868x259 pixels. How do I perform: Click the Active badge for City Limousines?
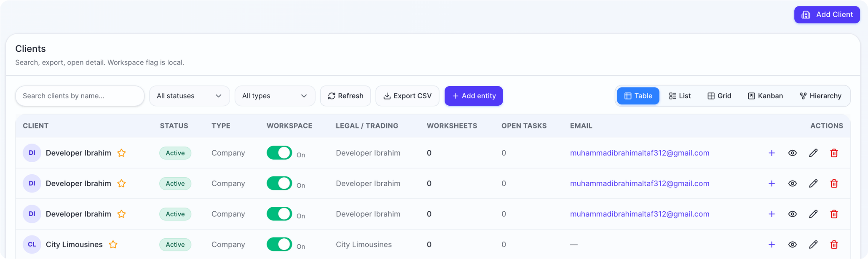(175, 245)
